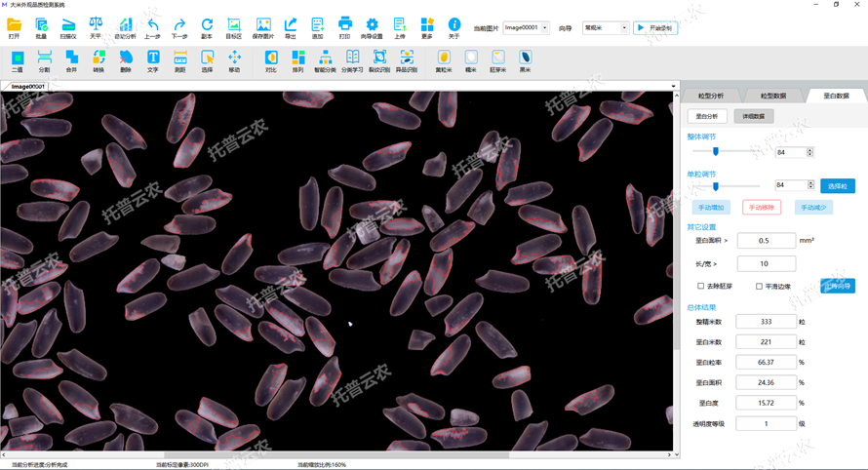
Task: Click the 保存图片 (save image) icon
Action: (263, 27)
